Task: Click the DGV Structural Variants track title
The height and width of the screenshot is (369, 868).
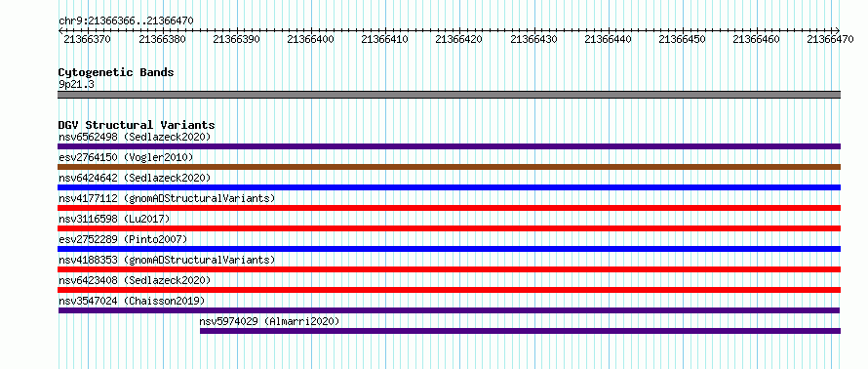Action: pos(137,125)
